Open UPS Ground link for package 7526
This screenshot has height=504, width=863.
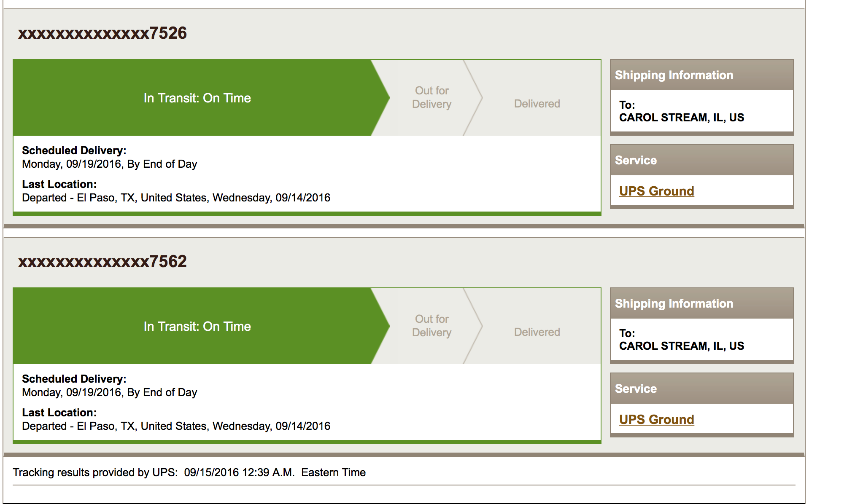[656, 191]
